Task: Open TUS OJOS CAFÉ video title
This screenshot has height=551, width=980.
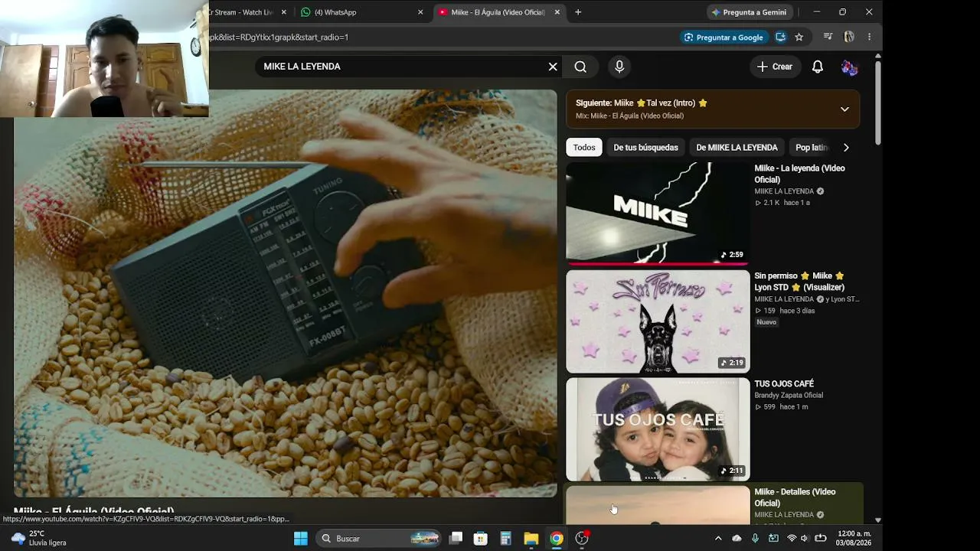Action: pyautogui.click(x=784, y=383)
